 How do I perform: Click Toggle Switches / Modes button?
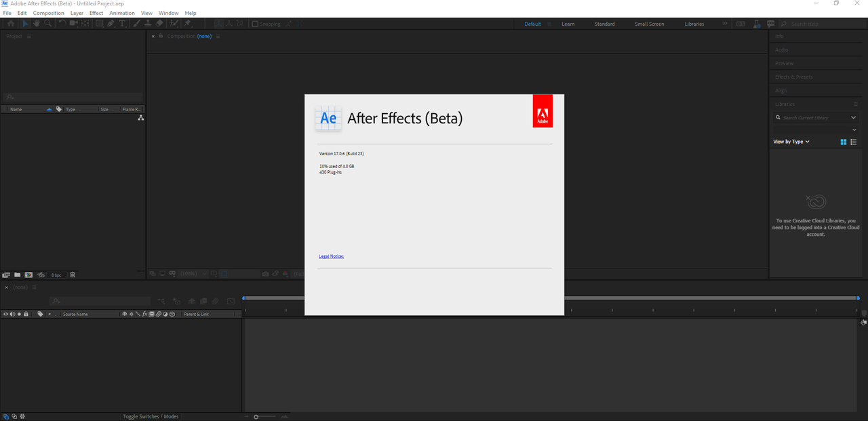coord(151,416)
